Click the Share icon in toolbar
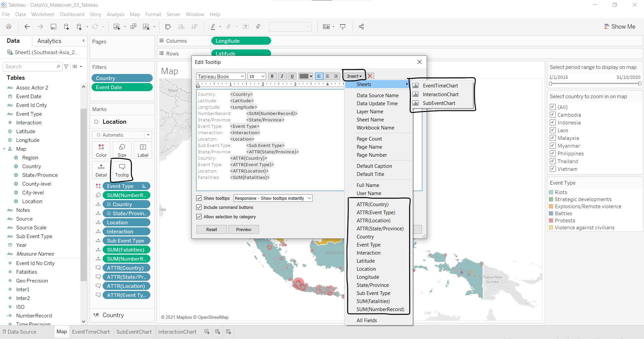The width and height of the screenshot is (644, 339). pos(361,27)
